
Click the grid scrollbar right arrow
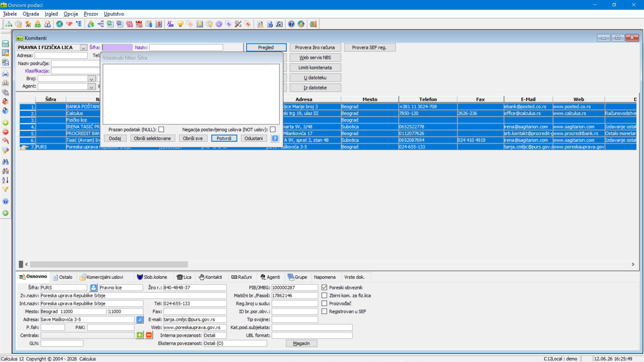pyautogui.click(x=633, y=264)
